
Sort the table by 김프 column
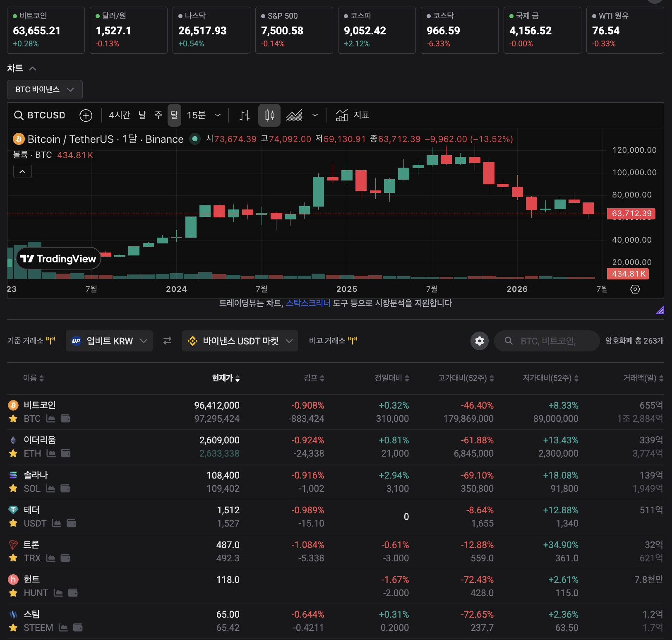pyautogui.click(x=314, y=378)
